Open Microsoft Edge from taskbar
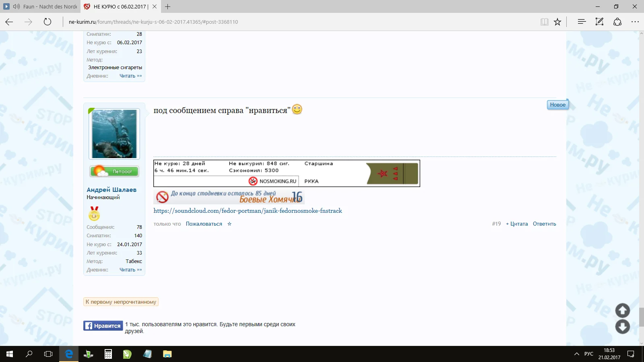The height and width of the screenshot is (362, 644). click(x=69, y=354)
